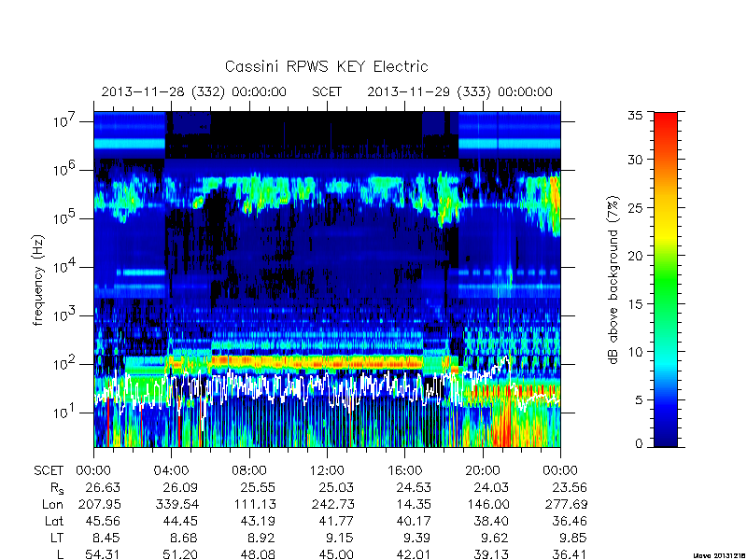Click the SCET time tick '04:00'
This screenshot has width=747, height=560.
click(x=171, y=470)
